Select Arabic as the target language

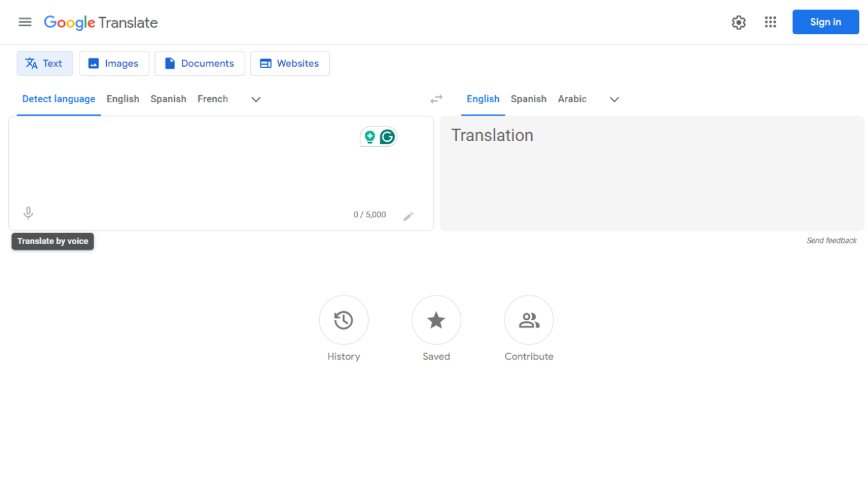pyautogui.click(x=572, y=98)
